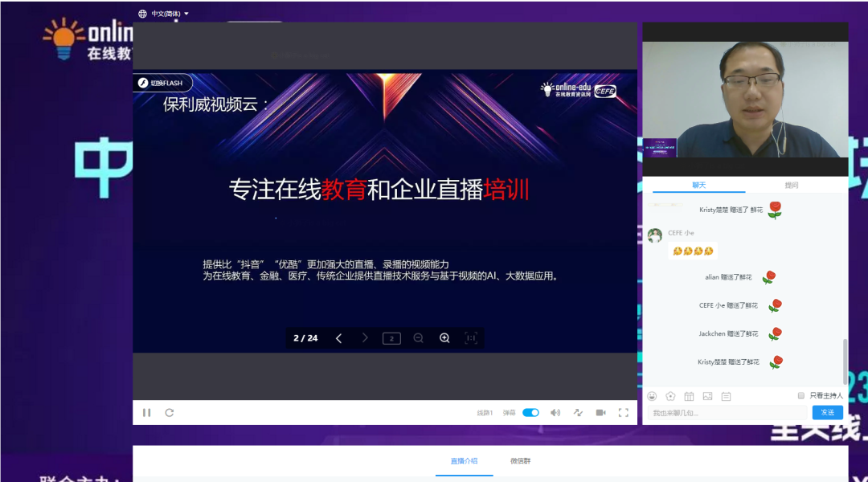The width and height of the screenshot is (868, 482).
Task: Go to previous slide arrow
Action: (x=338, y=338)
